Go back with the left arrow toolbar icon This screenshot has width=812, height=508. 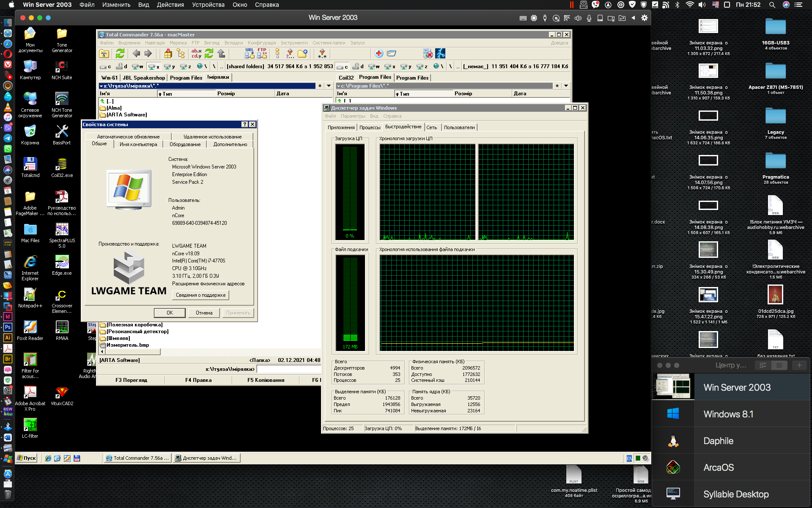click(136, 53)
